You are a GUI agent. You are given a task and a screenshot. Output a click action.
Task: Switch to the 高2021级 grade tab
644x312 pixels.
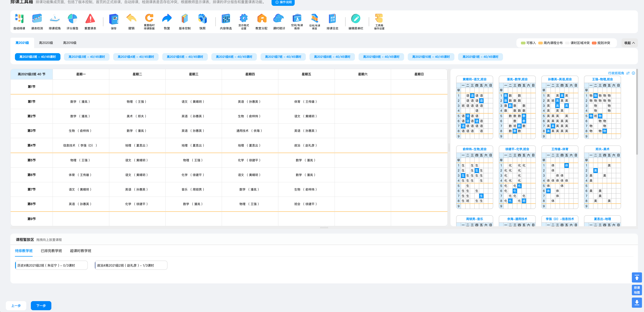point(22,43)
